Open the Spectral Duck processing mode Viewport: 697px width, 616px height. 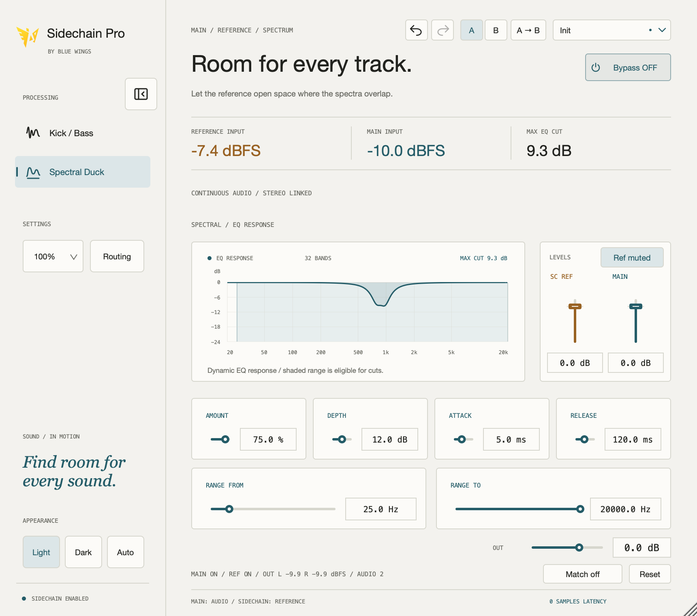click(x=83, y=172)
